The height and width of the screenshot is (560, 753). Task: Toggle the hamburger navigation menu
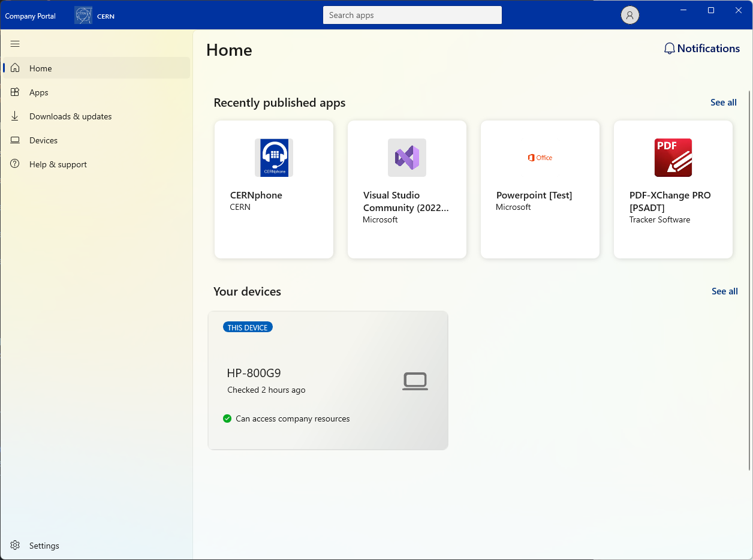(x=15, y=44)
